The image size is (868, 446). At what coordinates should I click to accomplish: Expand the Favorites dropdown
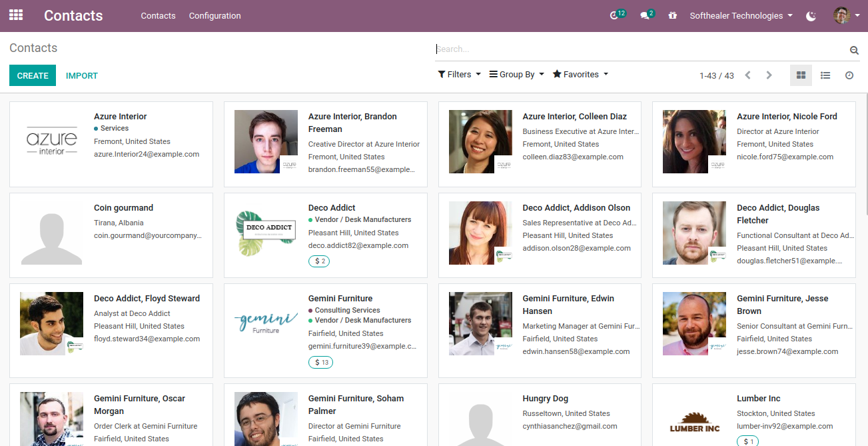pyautogui.click(x=580, y=75)
